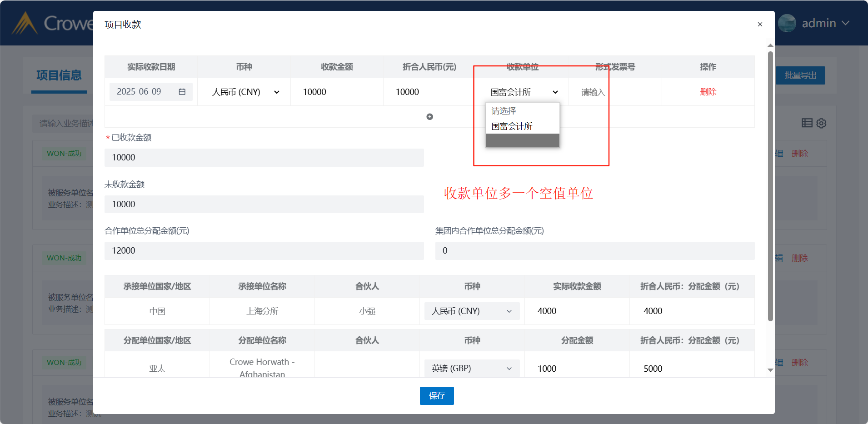Click the 实际收款日期 column header
868x424 pixels.
point(151,67)
